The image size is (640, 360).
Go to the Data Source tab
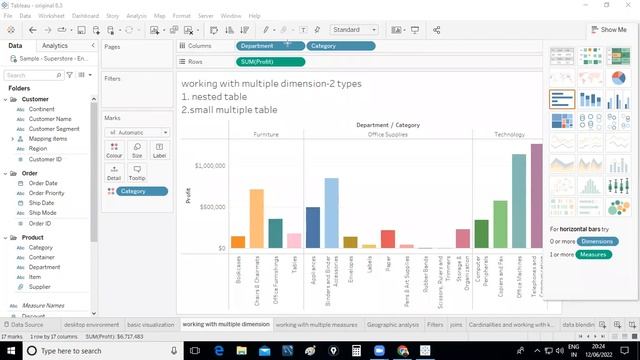23,325
